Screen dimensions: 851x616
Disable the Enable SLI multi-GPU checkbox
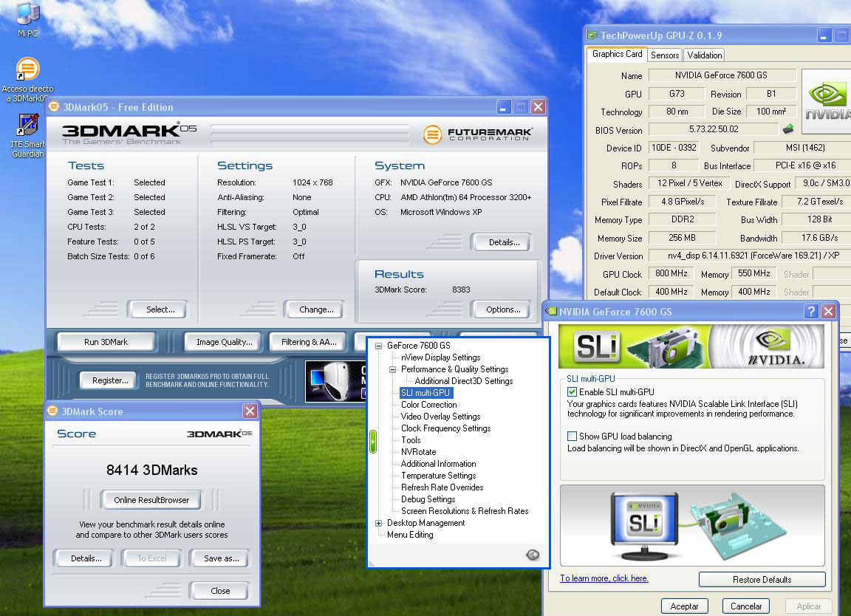tap(572, 392)
